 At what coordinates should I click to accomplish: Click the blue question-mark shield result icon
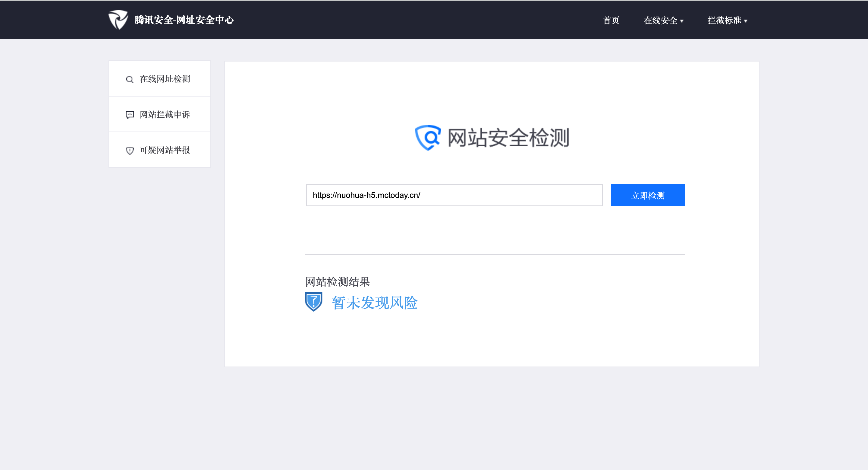tap(313, 302)
